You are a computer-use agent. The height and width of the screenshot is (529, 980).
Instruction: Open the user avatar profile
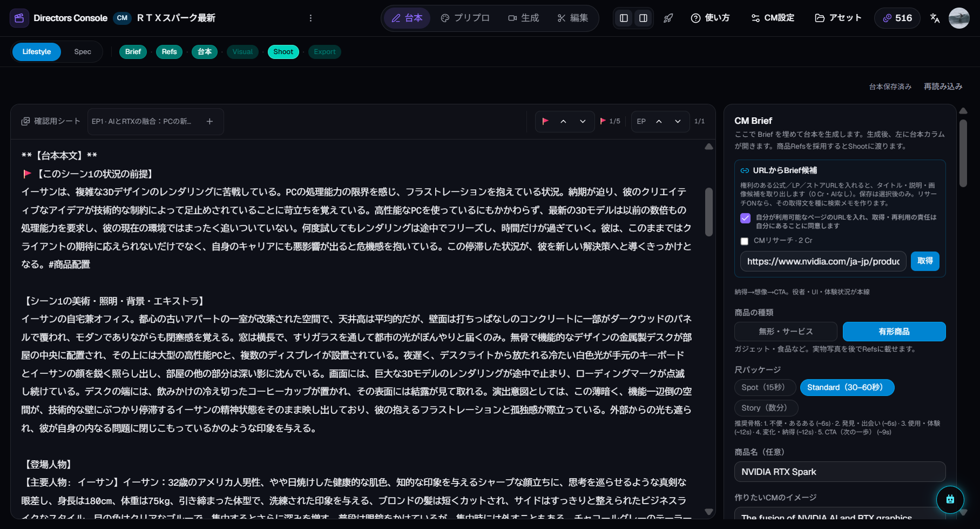tap(959, 18)
